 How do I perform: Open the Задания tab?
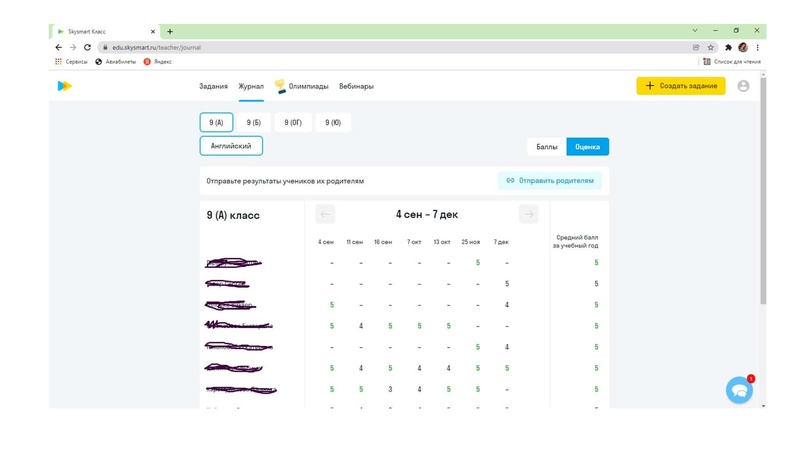(213, 86)
